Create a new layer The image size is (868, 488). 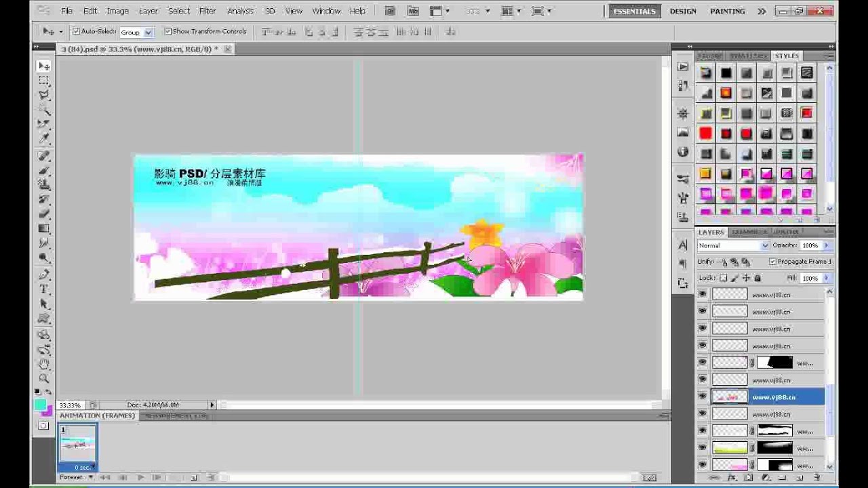coord(799,478)
